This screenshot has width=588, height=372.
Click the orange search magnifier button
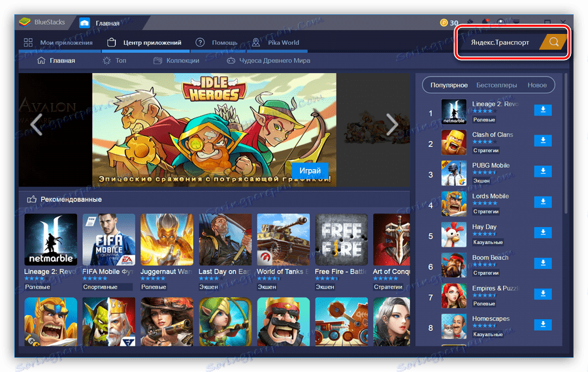click(553, 42)
